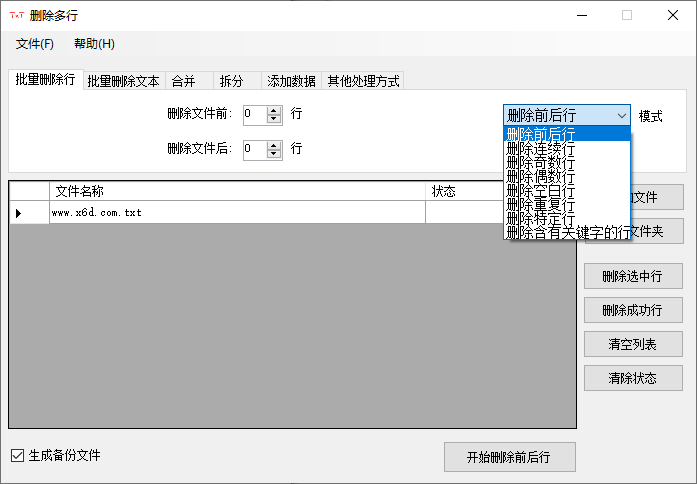
Task: Switch to the 批量删除文本 tab
Action: tap(123, 82)
